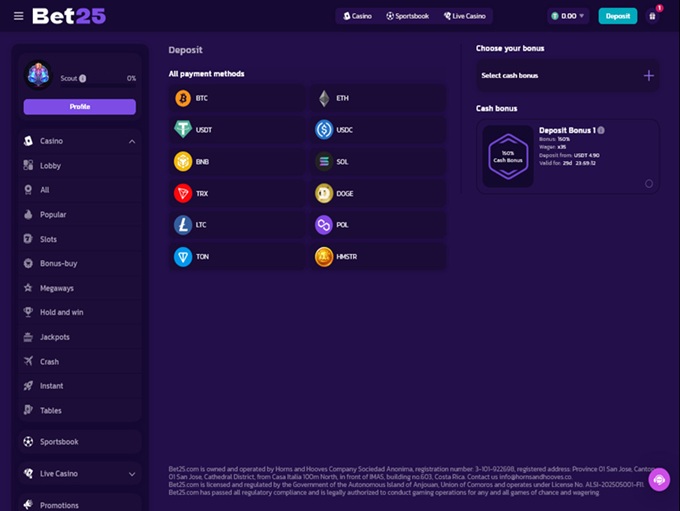The width and height of the screenshot is (680, 511).
Task: Open the hamburger menu icon
Action: (18, 16)
